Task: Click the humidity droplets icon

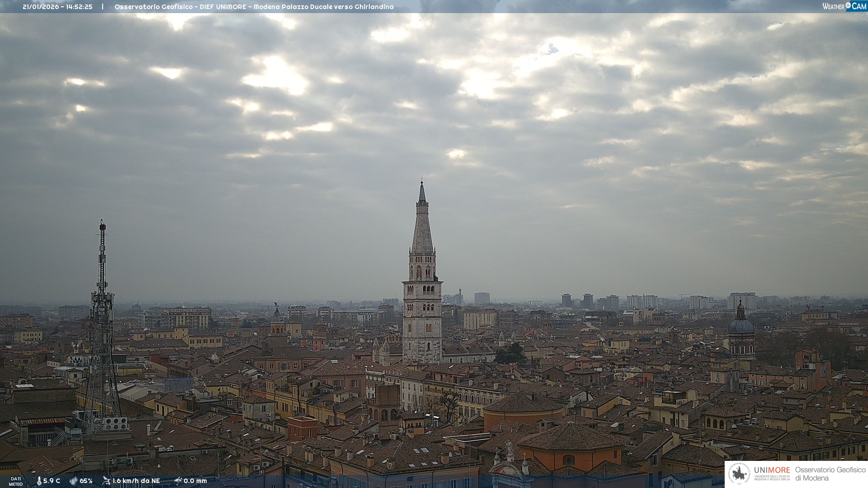Action: [x=73, y=481]
